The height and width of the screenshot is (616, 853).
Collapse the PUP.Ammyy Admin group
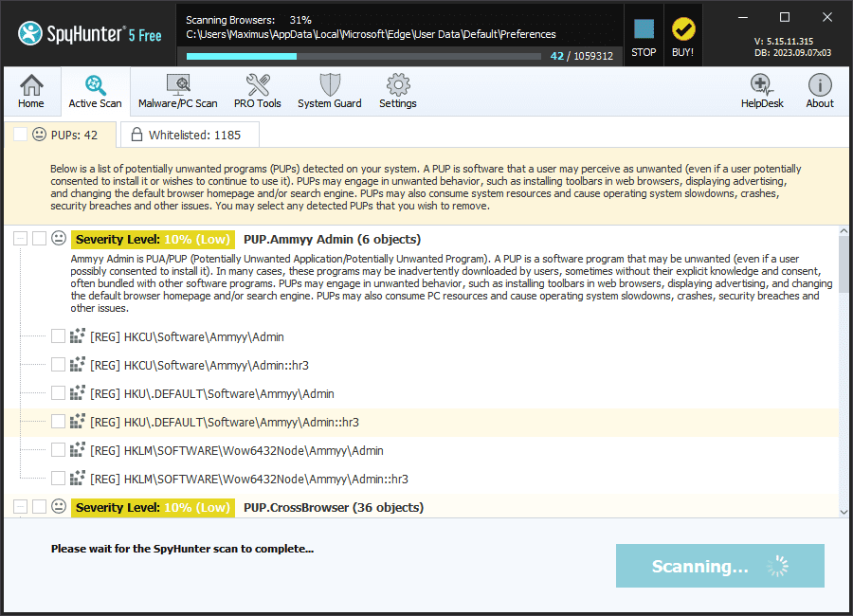[20, 239]
